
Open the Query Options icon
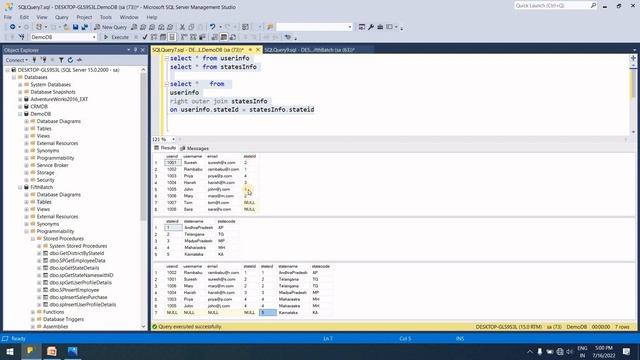pos(163,37)
